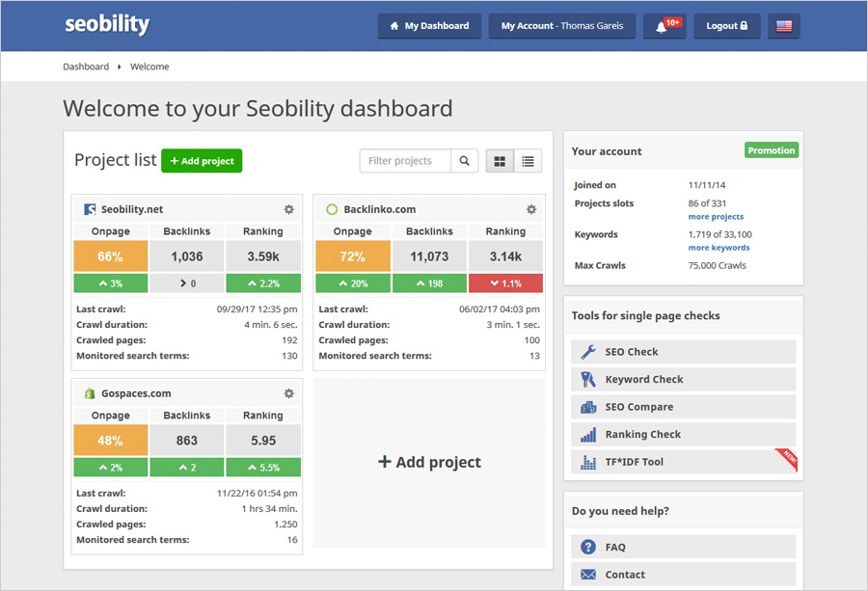
Task: Click the green Add project button
Action: click(x=202, y=161)
